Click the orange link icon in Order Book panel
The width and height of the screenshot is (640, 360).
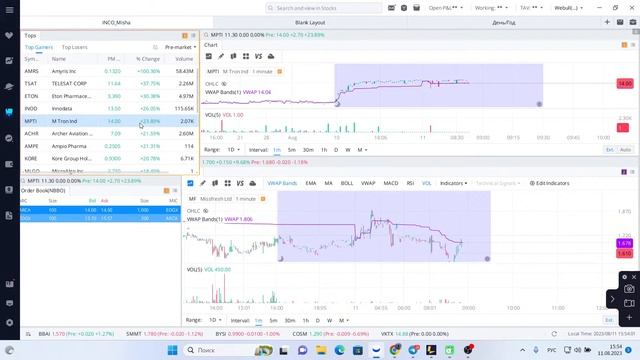tap(167, 191)
